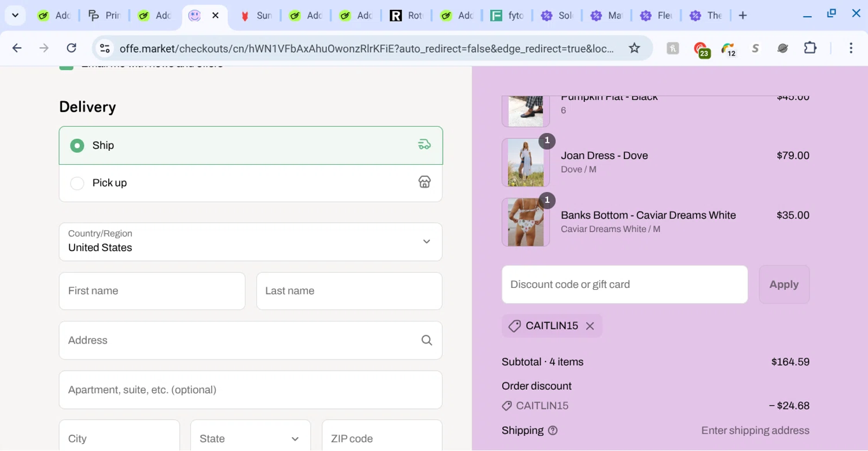Click the browser forward arrow

point(44,48)
